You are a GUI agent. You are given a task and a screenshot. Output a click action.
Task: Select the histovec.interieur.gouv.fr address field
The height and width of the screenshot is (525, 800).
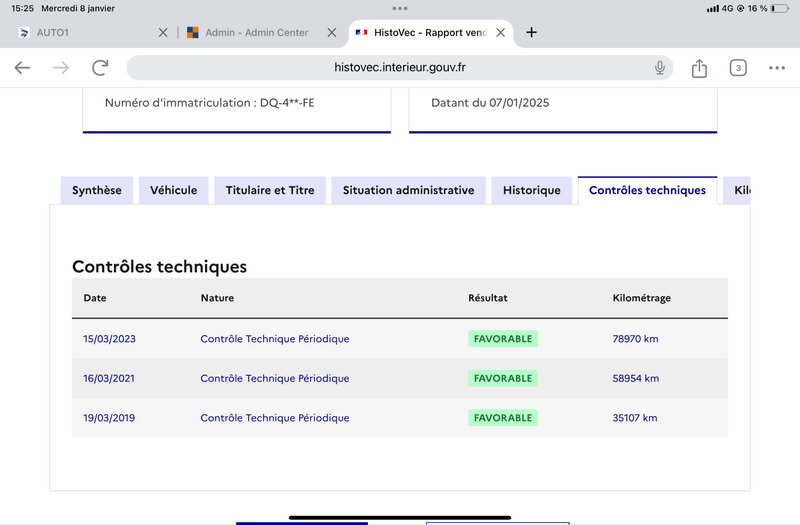[x=400, y=67]
